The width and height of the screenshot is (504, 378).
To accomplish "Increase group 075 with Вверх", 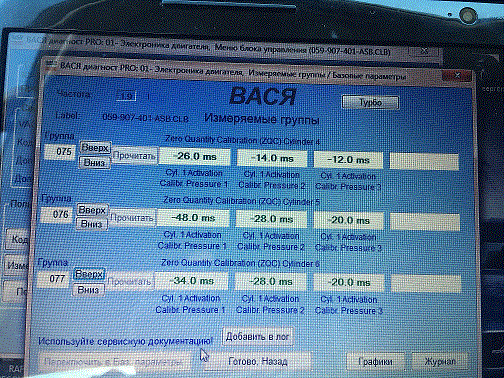I will tap(95, 148).
